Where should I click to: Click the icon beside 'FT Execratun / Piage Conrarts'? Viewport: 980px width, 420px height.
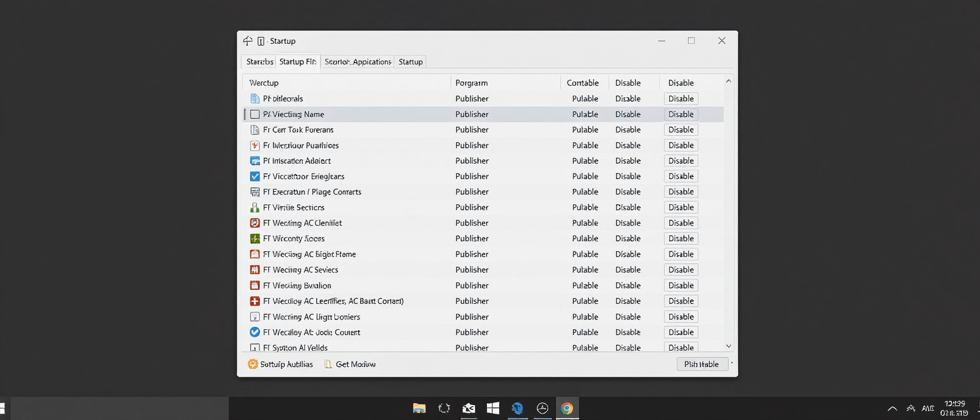coord(254,192)
